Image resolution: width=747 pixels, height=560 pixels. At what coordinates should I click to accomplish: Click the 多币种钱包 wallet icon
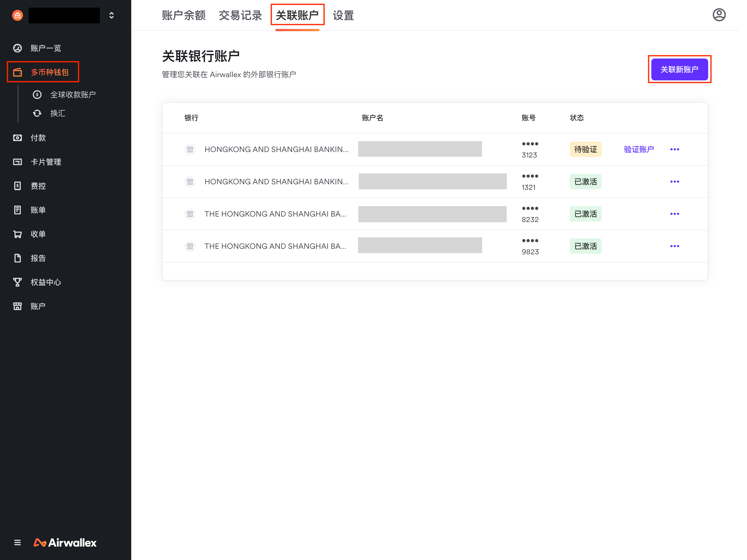(17, 72)
